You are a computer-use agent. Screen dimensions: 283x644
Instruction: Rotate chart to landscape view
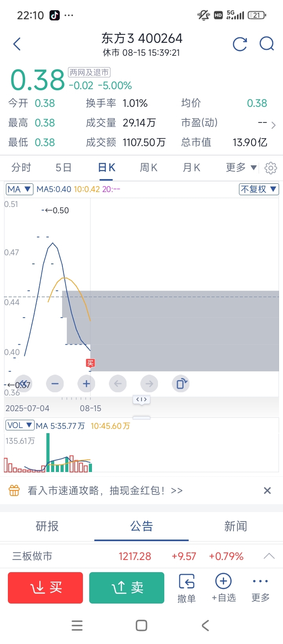point(181,384)
